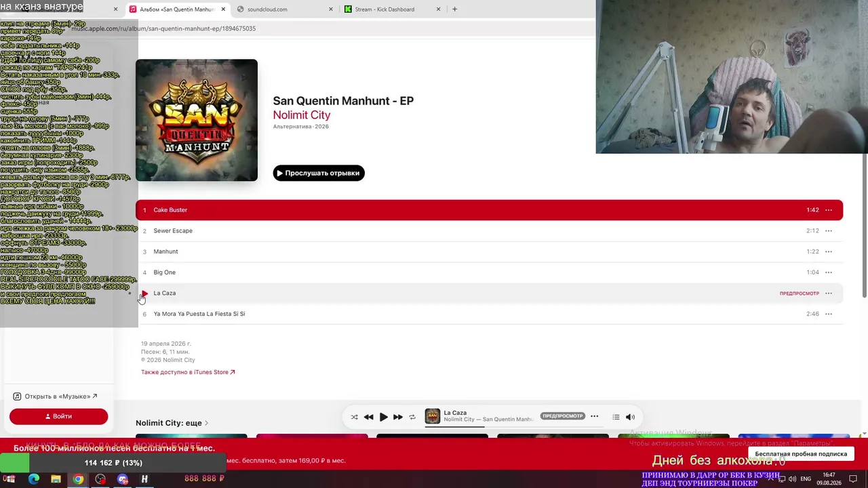Click the 'ПРЕДПРОСМОТР' label on La Caza row

(799, 293)
